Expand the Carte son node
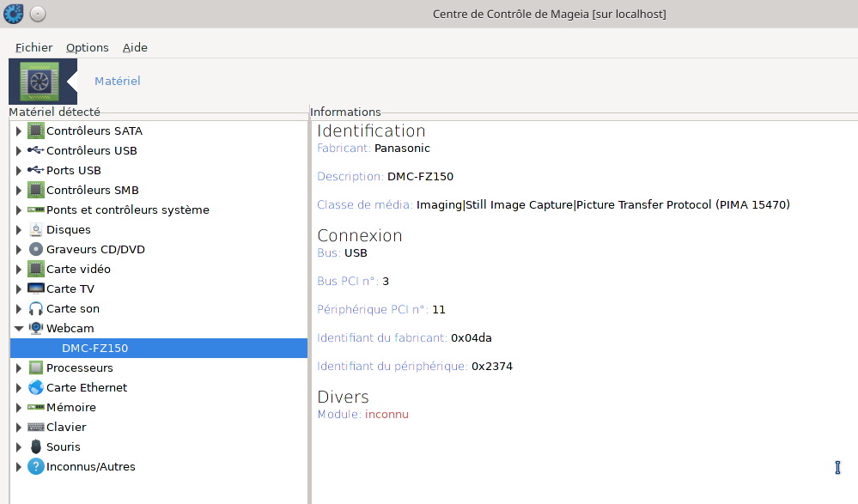The height and width of the screenshot is (504, 858). point(19,308)
